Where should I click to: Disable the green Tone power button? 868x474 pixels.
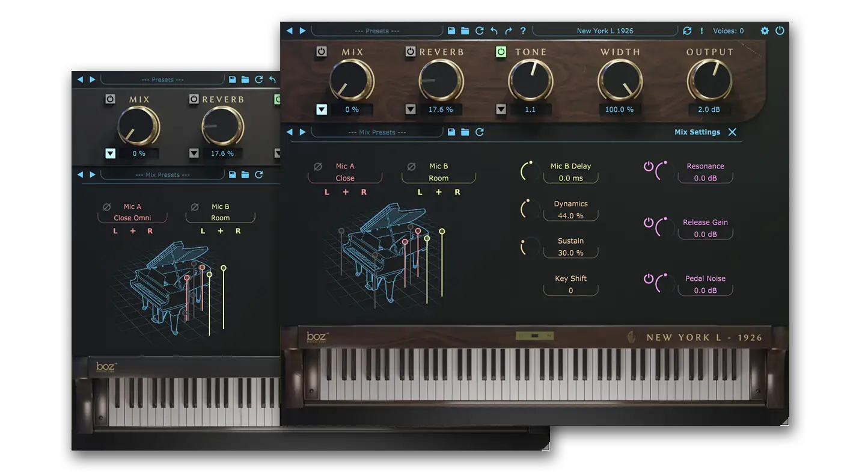501,52
